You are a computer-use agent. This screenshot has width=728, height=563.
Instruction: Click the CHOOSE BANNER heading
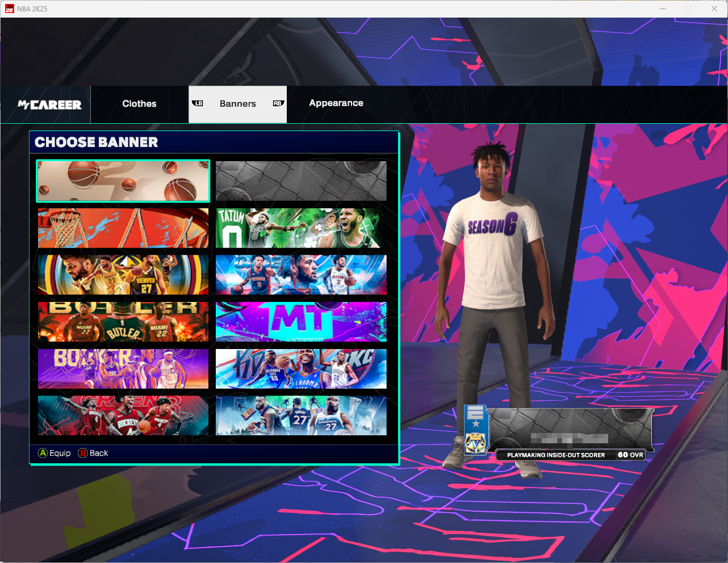click(x=97, y=142)
